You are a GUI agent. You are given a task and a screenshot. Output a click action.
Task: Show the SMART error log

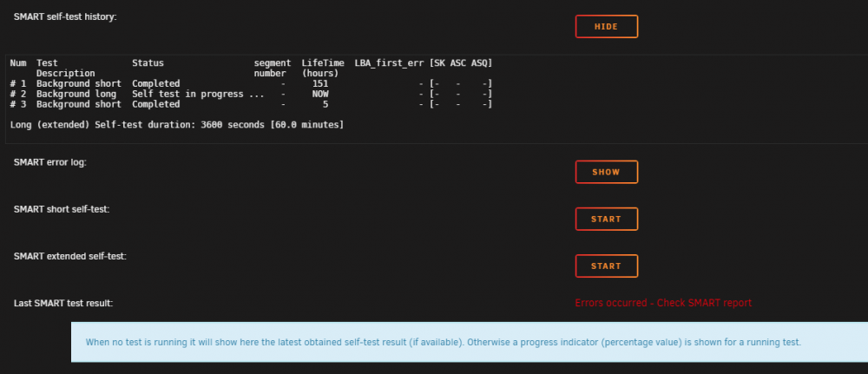[x=606, y=172]
